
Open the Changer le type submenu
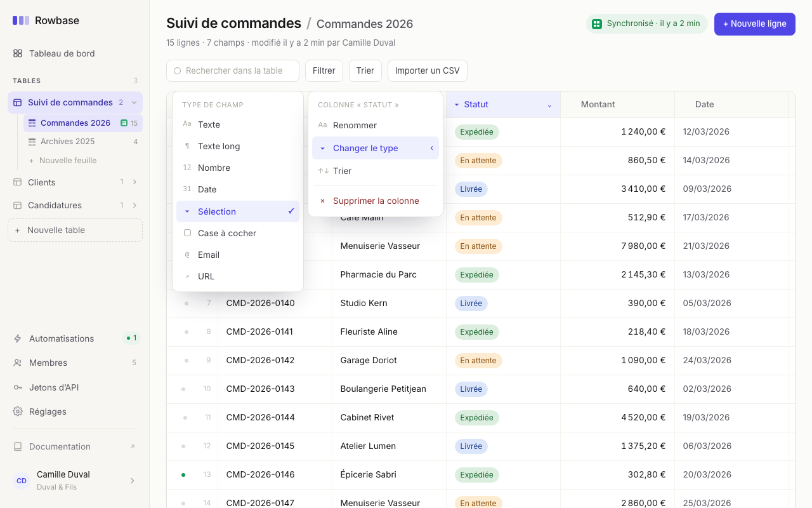click(376, 148)
